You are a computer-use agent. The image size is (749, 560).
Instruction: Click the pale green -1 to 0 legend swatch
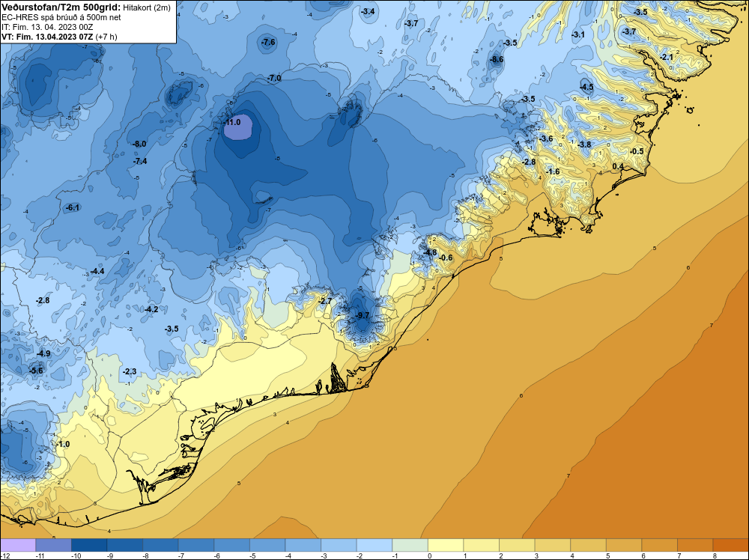coord(410,545)
